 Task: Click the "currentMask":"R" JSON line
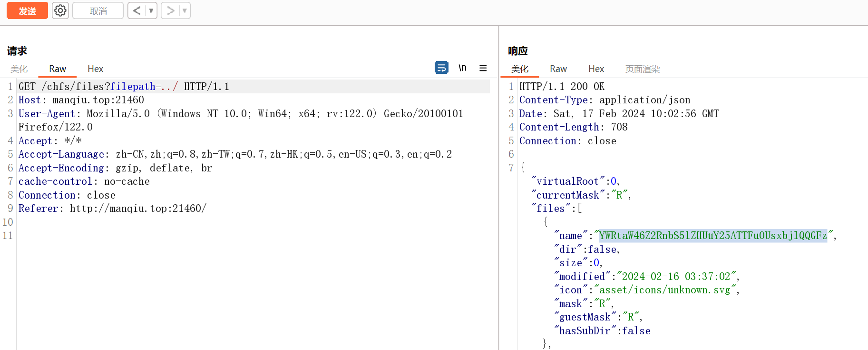tap(581, 195)
